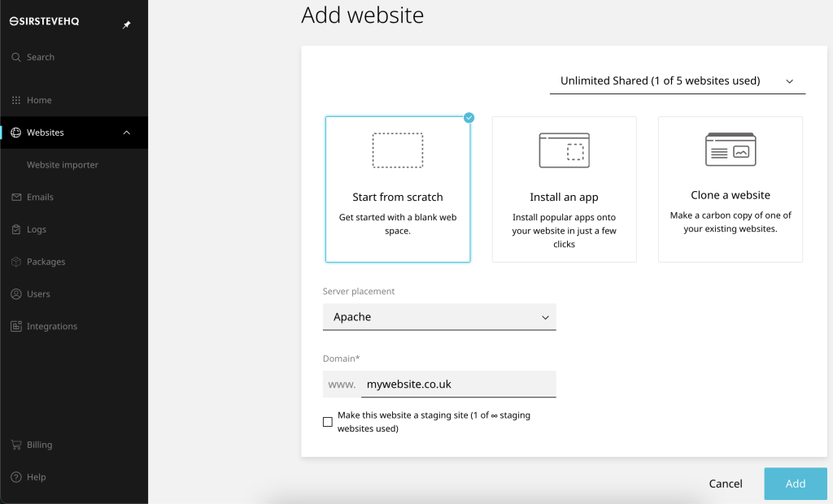Open the Unlimited Shared package dropdown
The width and height of the screenshot is (833, 504).
tap(678, 81)
